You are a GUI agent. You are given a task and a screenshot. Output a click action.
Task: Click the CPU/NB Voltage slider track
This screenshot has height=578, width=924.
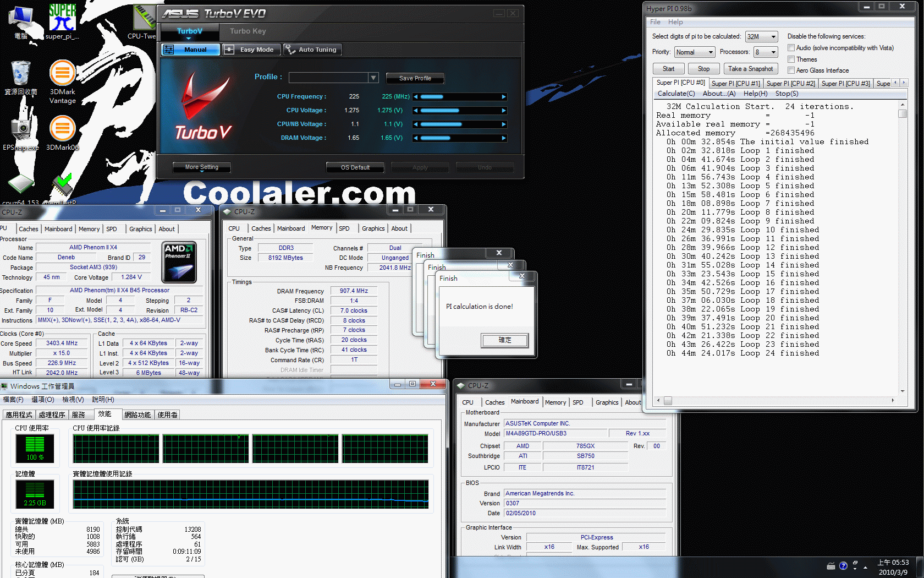pyautogui.click(x=460, y=124)
